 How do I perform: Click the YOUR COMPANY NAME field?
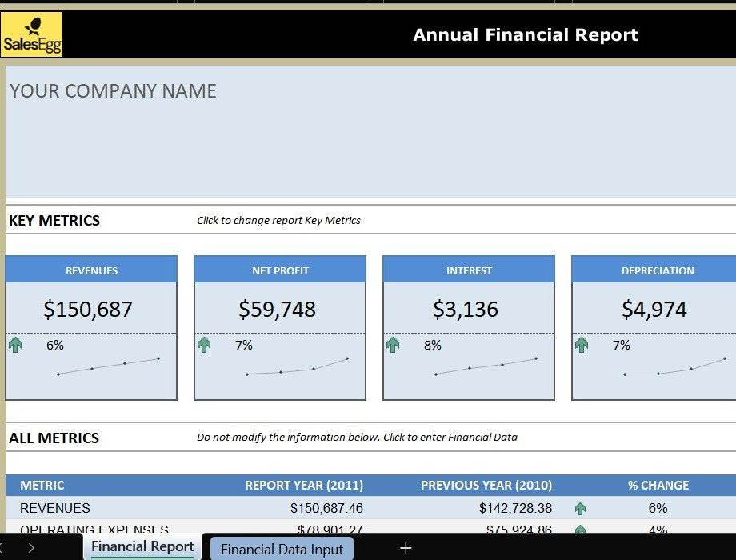(x=113, y=91)
